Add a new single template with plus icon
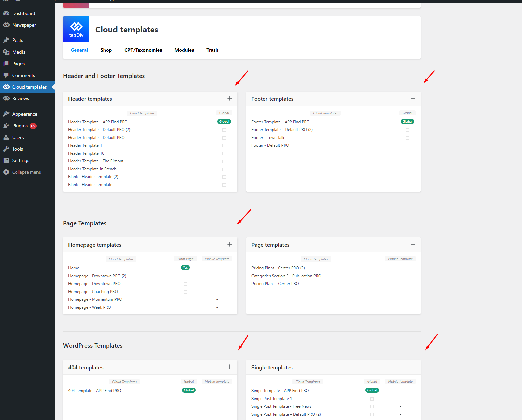The width and height of the screenshot is (522, 420). coord(413,367)
